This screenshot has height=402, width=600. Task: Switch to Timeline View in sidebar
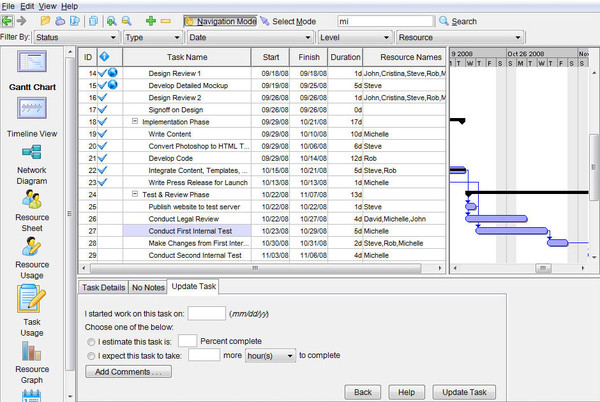coord(34,110)
